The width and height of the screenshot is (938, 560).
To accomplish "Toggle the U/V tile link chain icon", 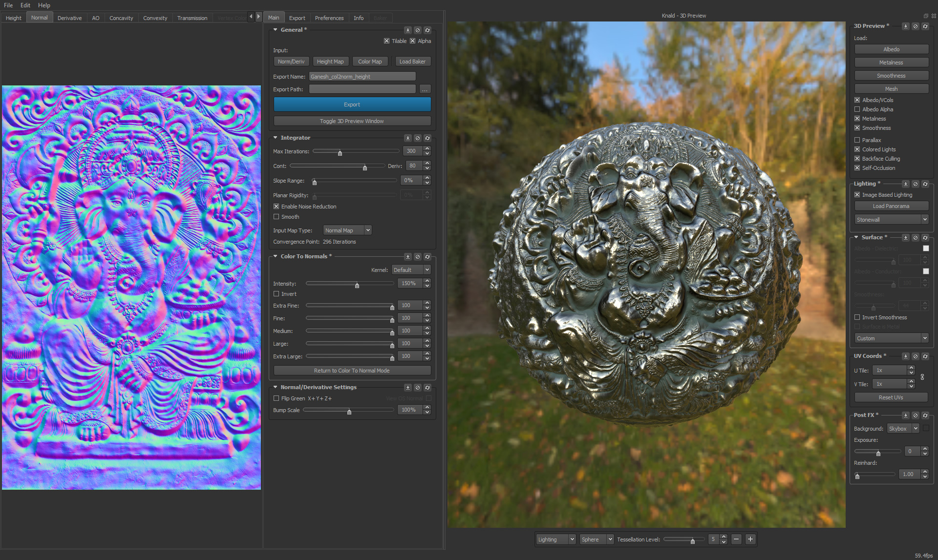I will click(x=922, y=377).
